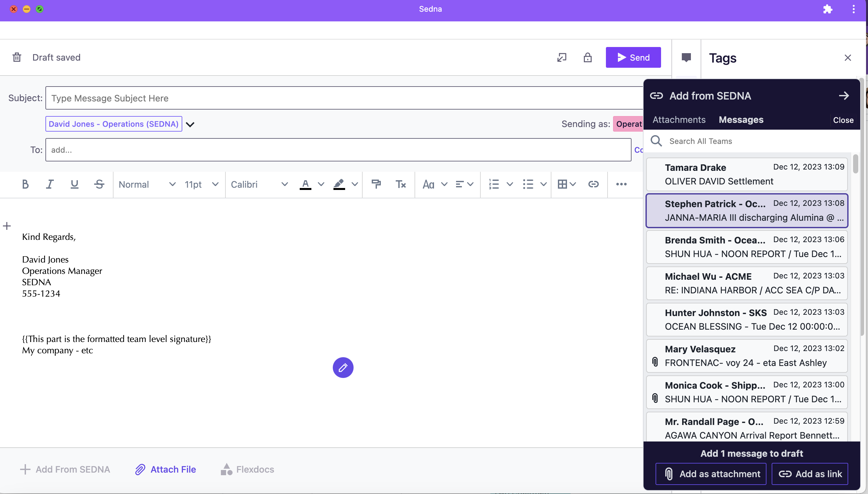Click the clear formatting icon
Viewport: 868px width, 494px height.
click(x=401, y=184)
